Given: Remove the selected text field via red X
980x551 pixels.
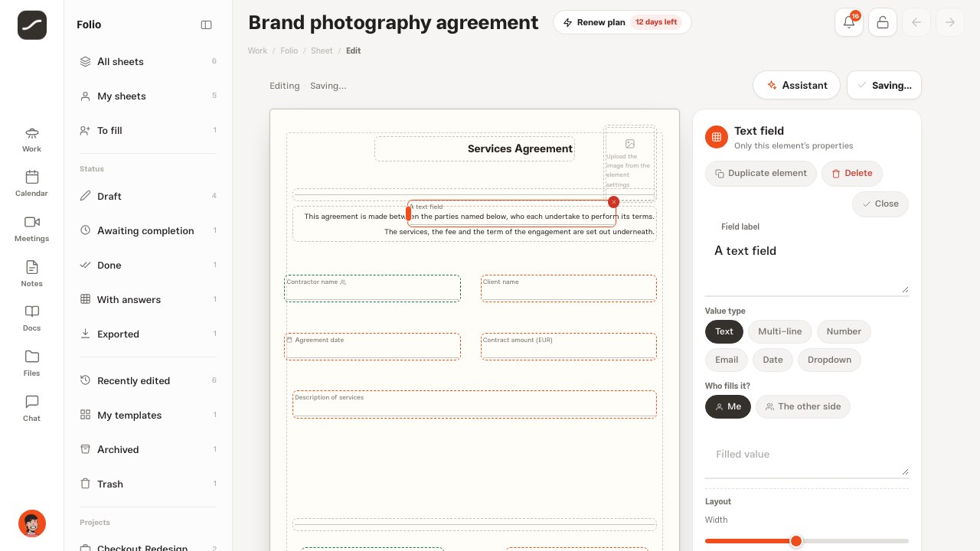Looking at the screenshot, I should pyautogui.click(x=613, y=202).
